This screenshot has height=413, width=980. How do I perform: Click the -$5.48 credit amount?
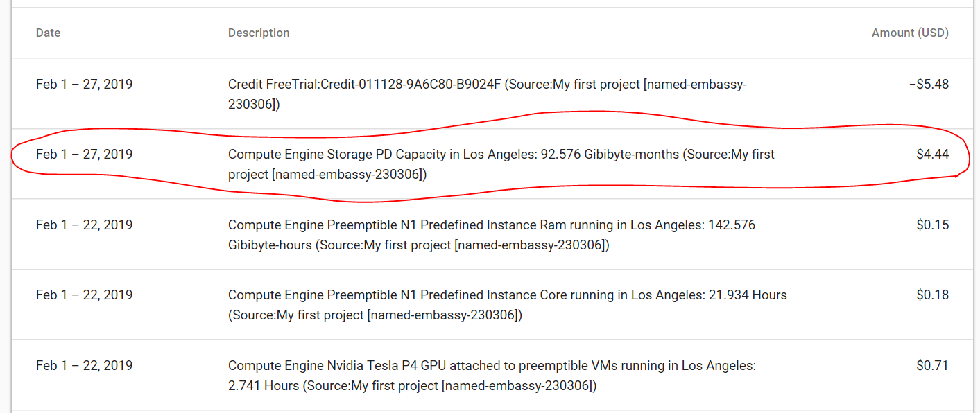(x=929, y=84)
